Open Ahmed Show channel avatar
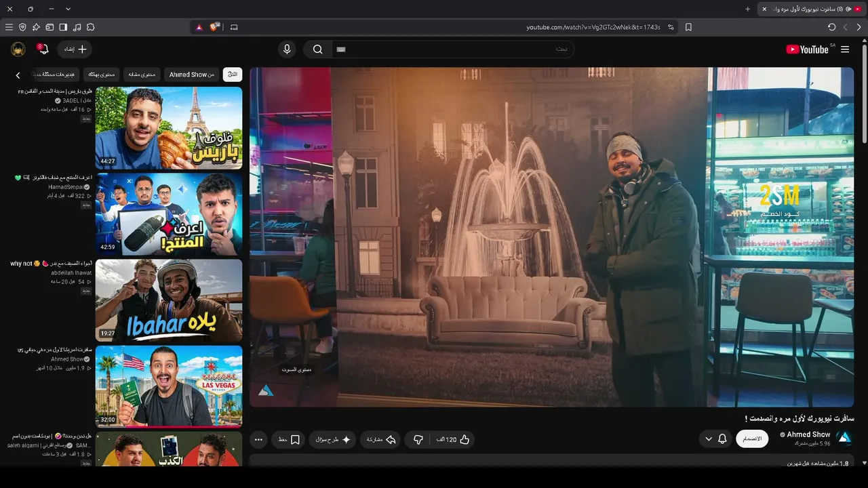The image size is (868, 488). pyautogui.click(x=845, y=439)
